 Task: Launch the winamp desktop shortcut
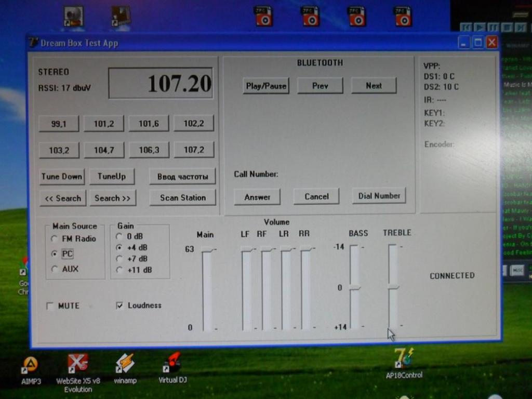pyautogui.click(x=125, y=369)
